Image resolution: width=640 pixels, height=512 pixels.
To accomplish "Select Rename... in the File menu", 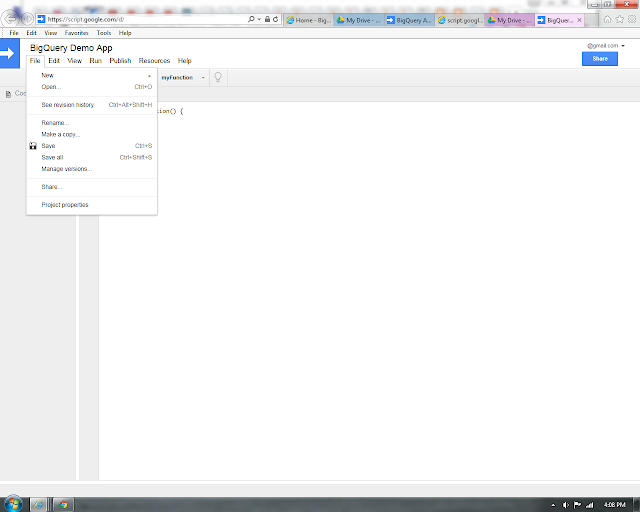I will pos(92,123).
